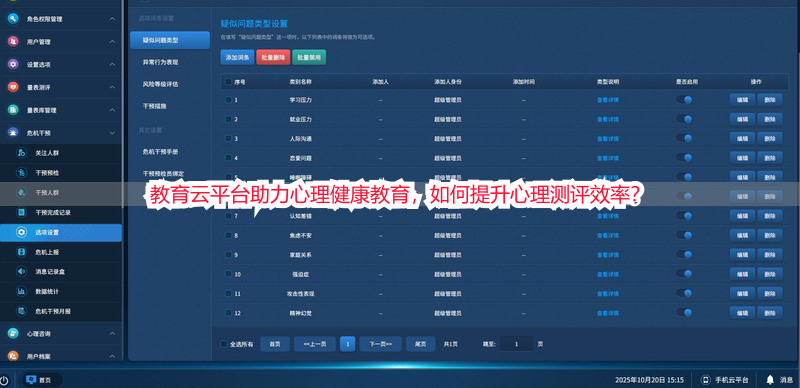
Task: Click the green 批量禁用 button
Action: point(309,57)
